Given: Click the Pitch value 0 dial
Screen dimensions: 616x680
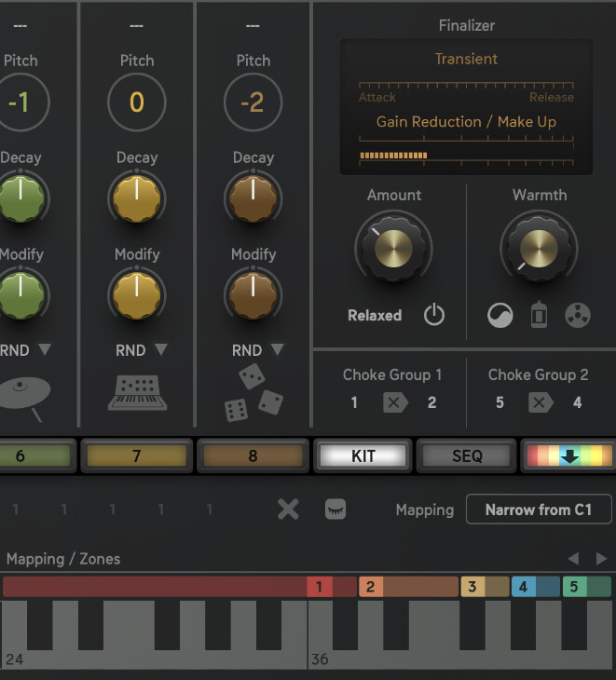Looking at the screenshot, I should (x=137, y=102).
